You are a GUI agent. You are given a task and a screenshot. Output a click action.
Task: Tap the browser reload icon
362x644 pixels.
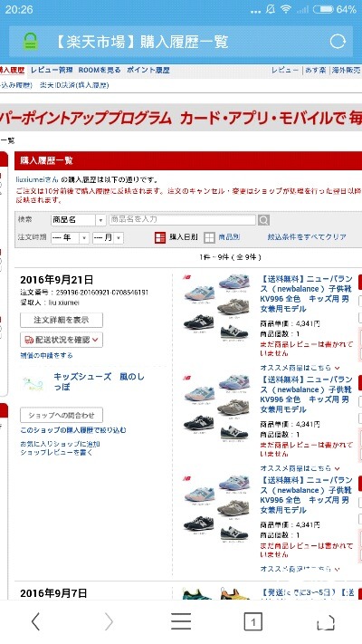[x=338, y=42]
